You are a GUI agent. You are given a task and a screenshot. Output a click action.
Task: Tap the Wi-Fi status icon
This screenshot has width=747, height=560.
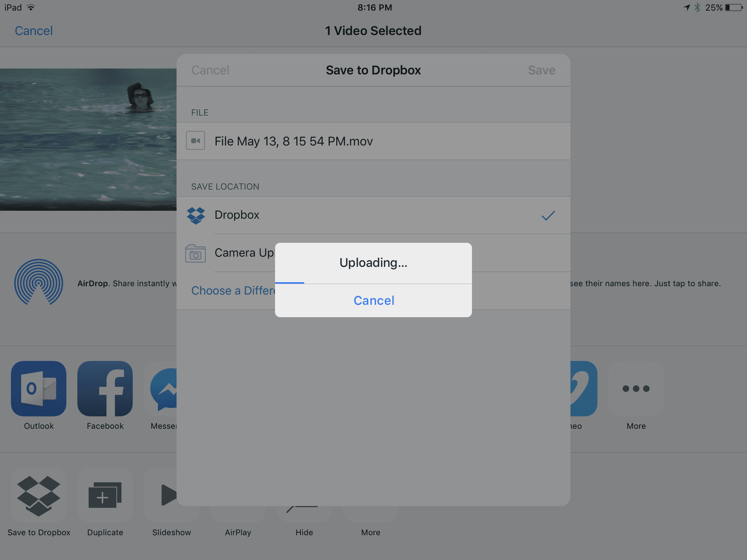[x=31, y=8]
